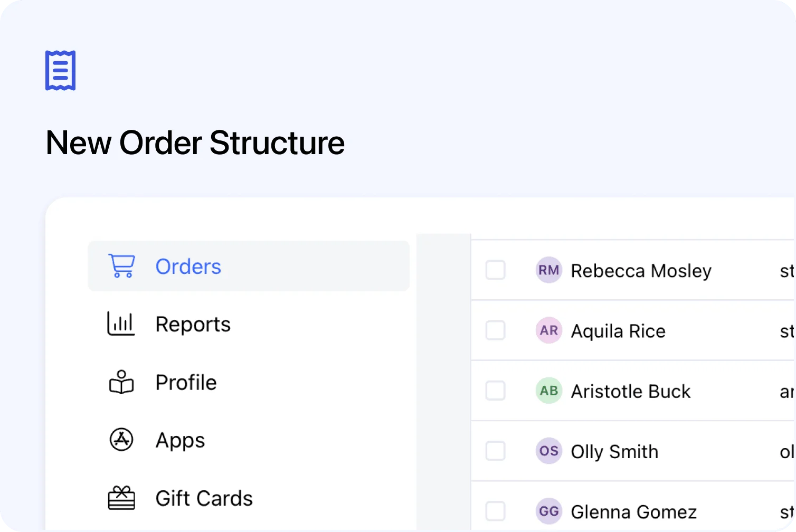Screen dimensions: 796x532
Task: Toggle the Olly Smith checkbox
Action: coord(496,451)
